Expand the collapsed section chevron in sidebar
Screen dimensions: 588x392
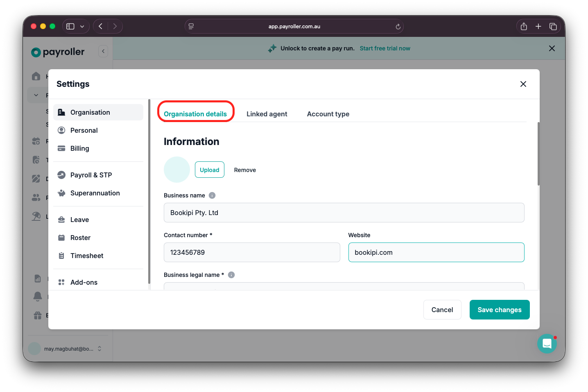pos(36,95)
